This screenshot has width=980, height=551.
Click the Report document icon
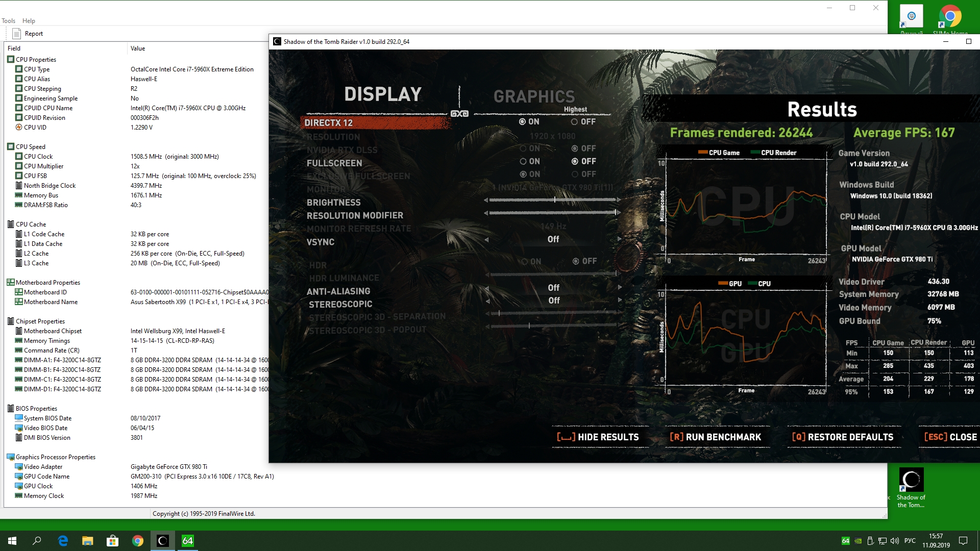(16, 34)
